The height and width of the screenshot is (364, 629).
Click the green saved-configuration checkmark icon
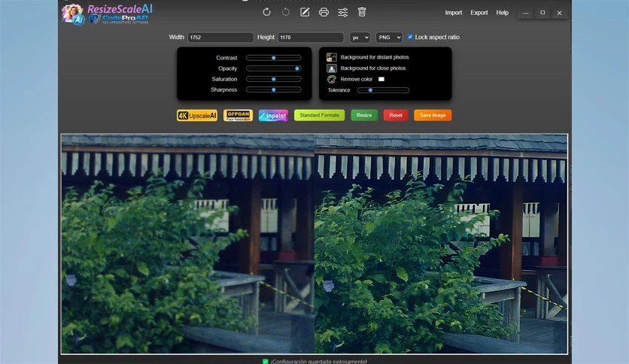[x=265, y=361]
